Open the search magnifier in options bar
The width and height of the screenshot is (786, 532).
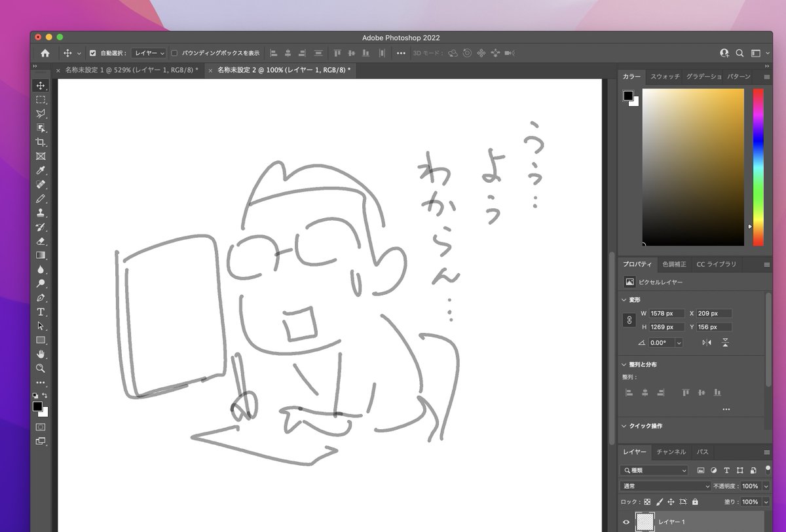[x=739, y=53]
